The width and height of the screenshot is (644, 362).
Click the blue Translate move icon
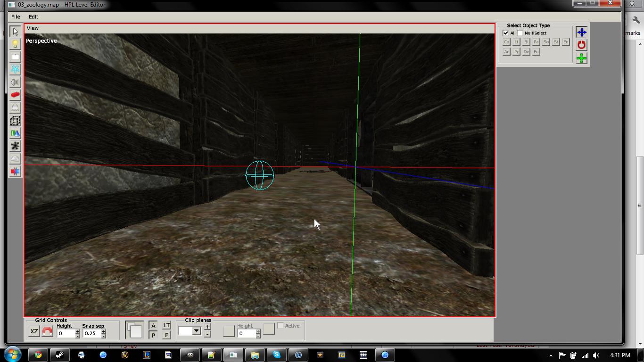(581, 32)
